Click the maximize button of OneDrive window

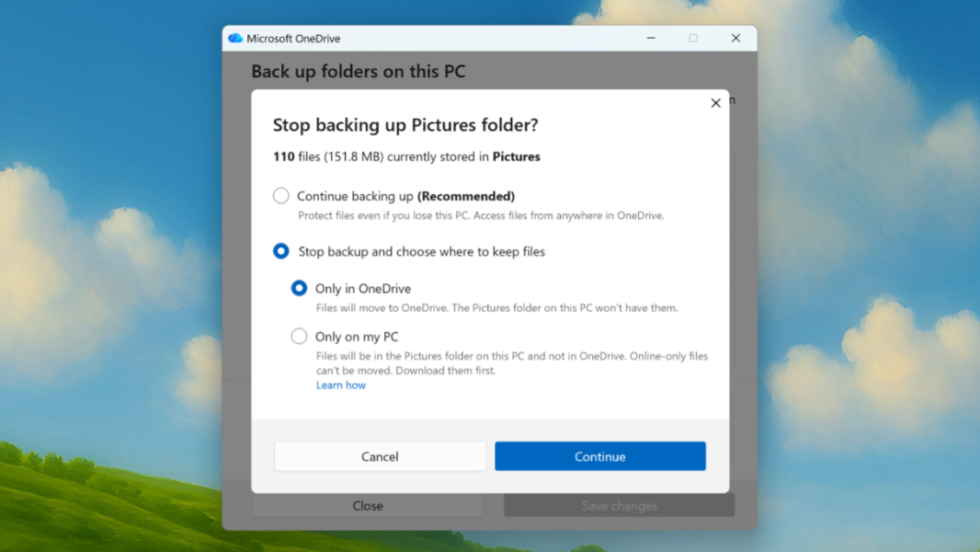click(x=693, y=39)
